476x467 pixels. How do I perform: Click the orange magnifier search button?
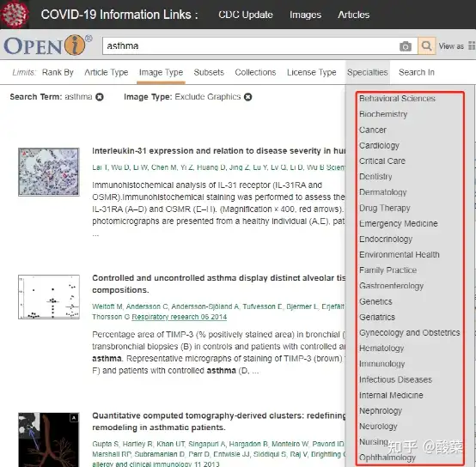(426, 46)
